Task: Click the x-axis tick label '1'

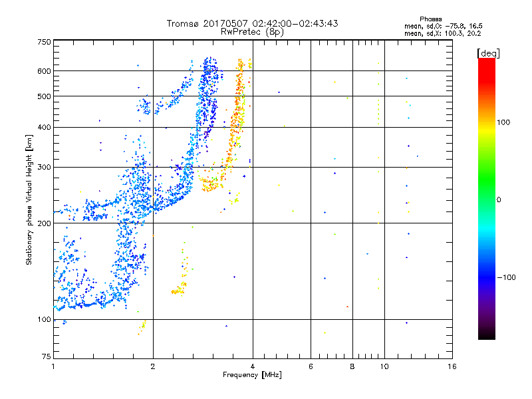Action: (x=53, y=366)
